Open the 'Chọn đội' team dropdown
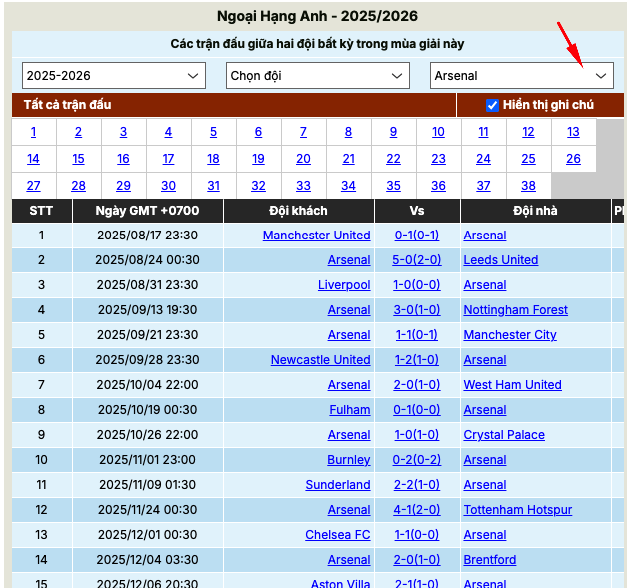This screenshot has width=627, height=588. [317, 75]
